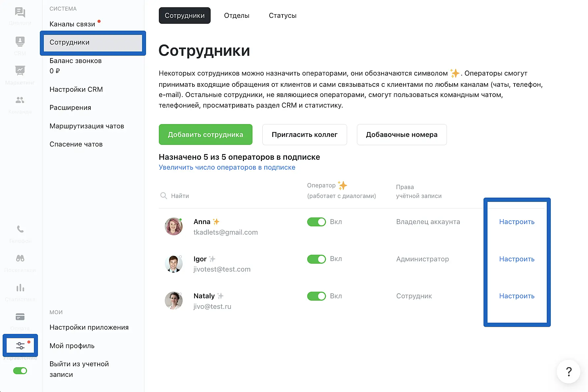Open the help question mark button

point(569,372)
